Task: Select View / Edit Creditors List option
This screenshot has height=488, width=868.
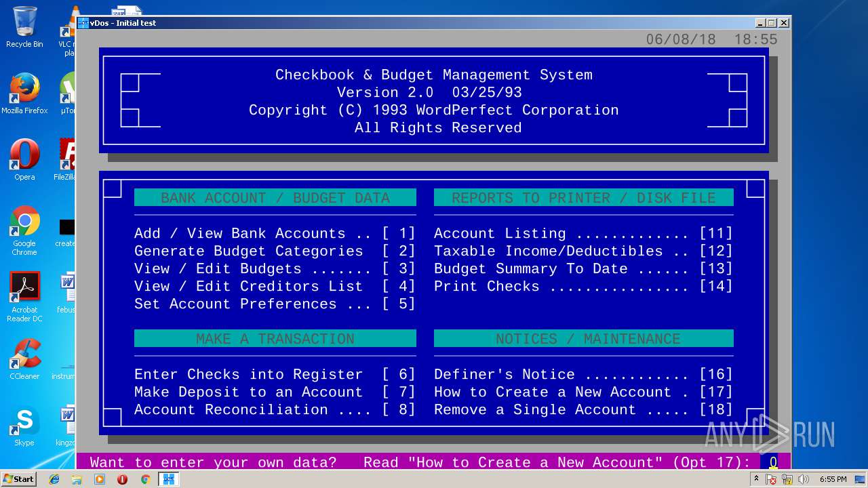Action: (275, 286)
